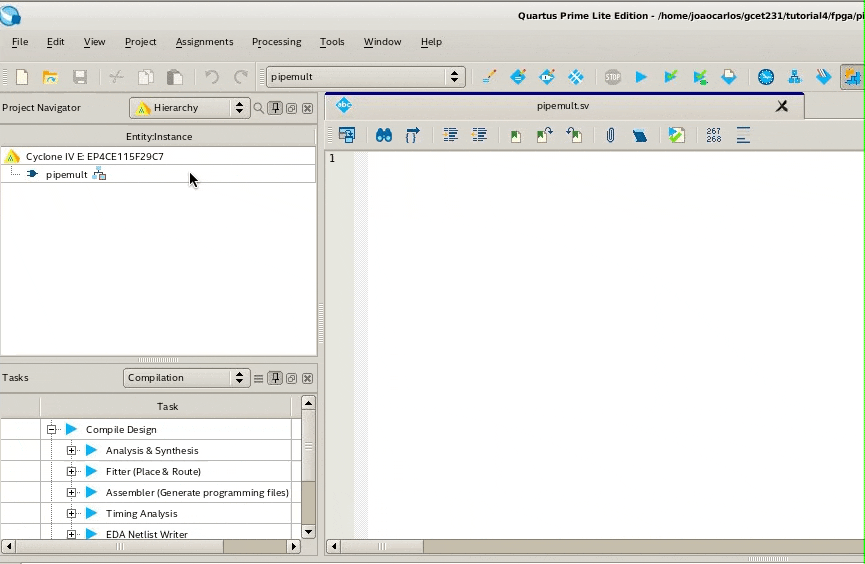Click the horizontal lines icon in editor toolbar
This screenshot has height=564, width=865.
(x=743, y=135)
